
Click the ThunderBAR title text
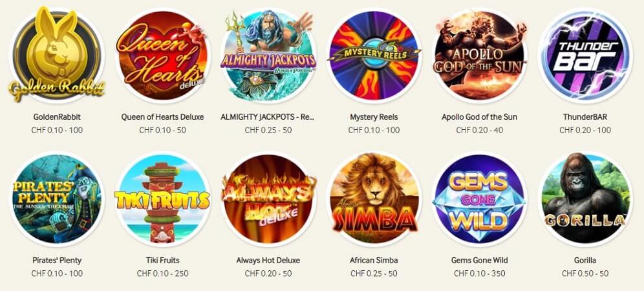585,117
